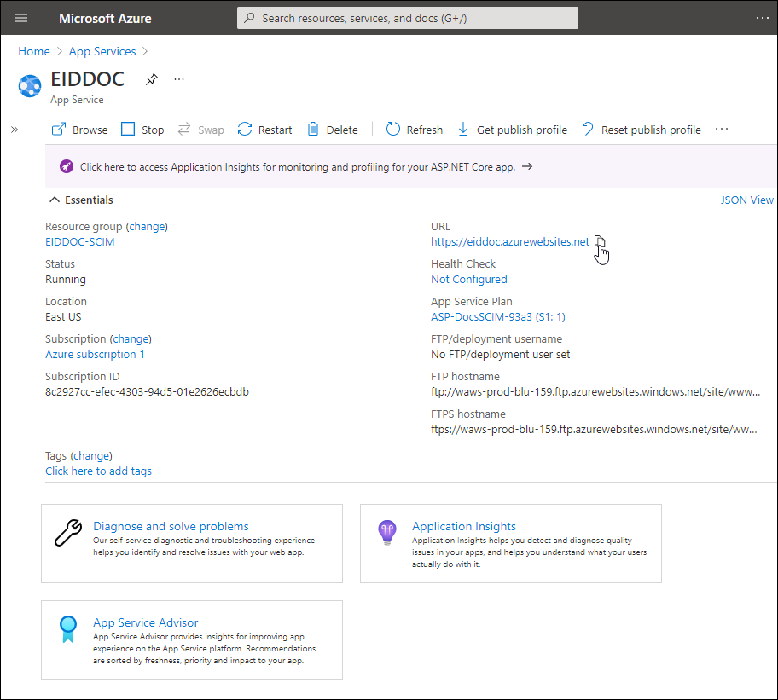
Task: Open the EIDDOC-SCIM resource group
Action: [x=79, y=241]
